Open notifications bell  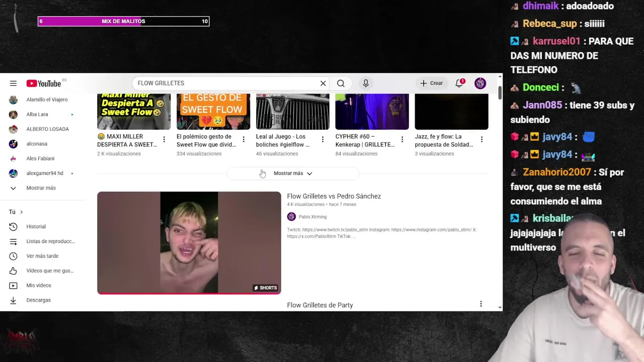(x=459, y=83)
